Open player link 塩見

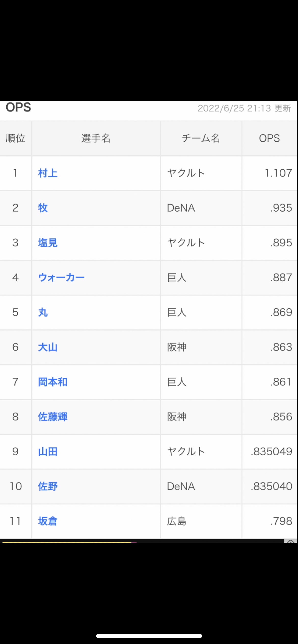[48, 243]
